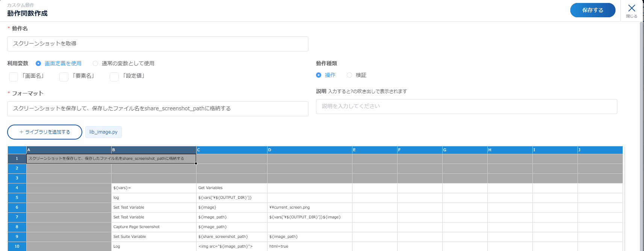Select row 4 header

pyautogui.click(x=17, y=188)
